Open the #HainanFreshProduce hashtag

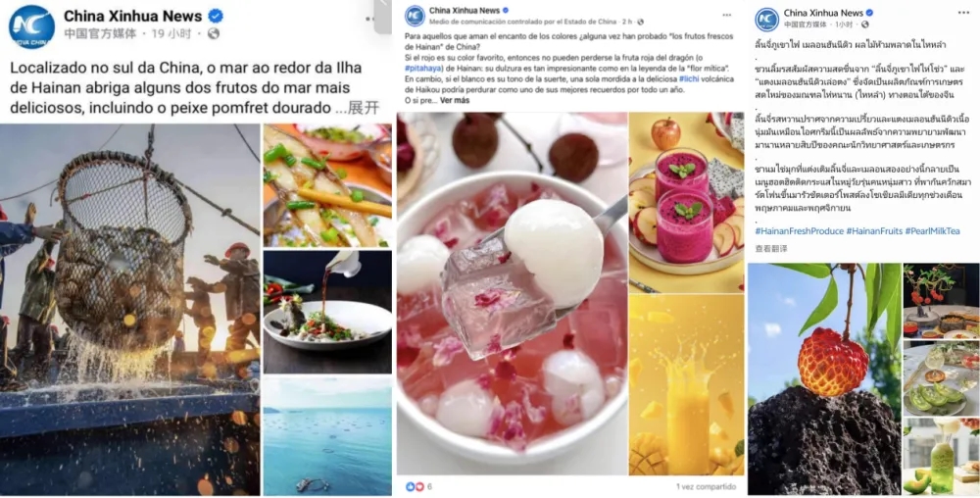(799, 230)
